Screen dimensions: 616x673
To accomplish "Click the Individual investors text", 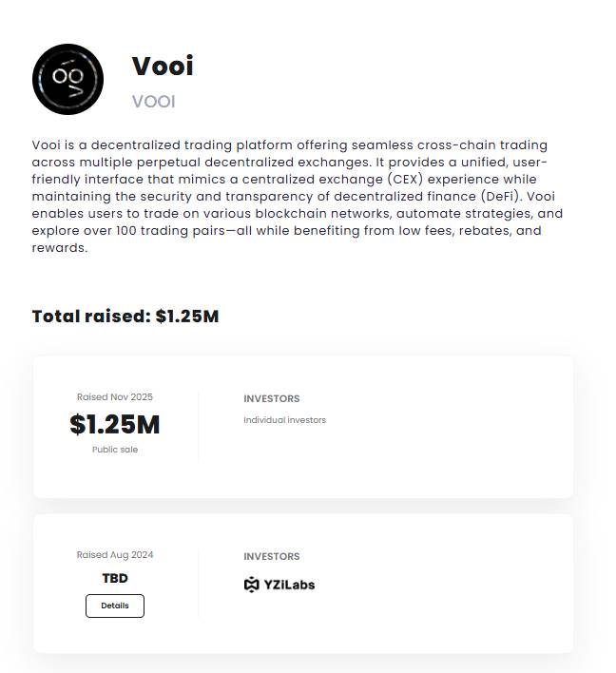I will tap(284, 420).
